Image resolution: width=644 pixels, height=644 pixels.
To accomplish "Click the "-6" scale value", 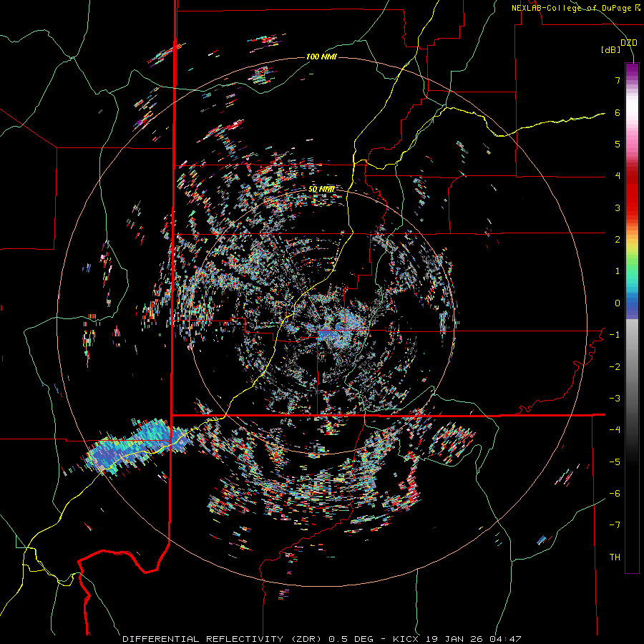I will pyautogui.click(x=615, y=494).
